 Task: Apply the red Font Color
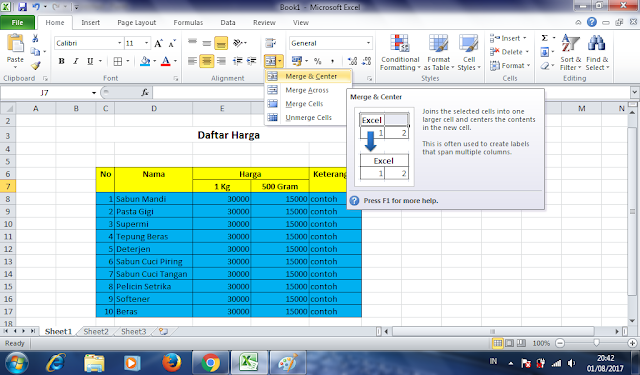[x=165, y=61]
